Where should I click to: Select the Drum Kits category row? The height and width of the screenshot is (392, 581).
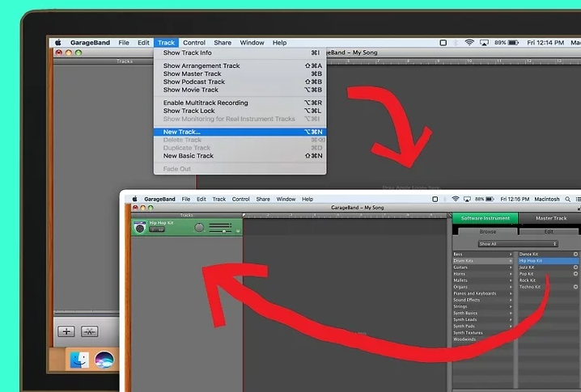tap(483, 260)
